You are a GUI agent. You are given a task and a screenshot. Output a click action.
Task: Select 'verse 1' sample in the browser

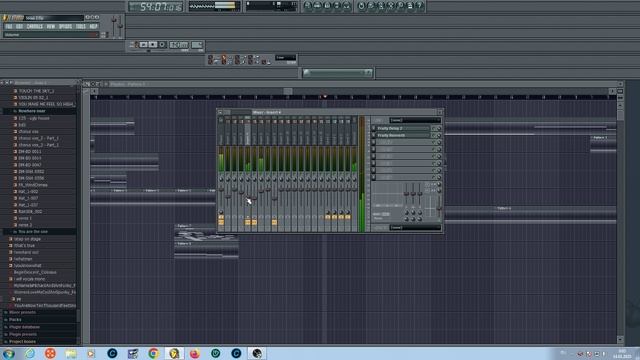coord(24,218)
